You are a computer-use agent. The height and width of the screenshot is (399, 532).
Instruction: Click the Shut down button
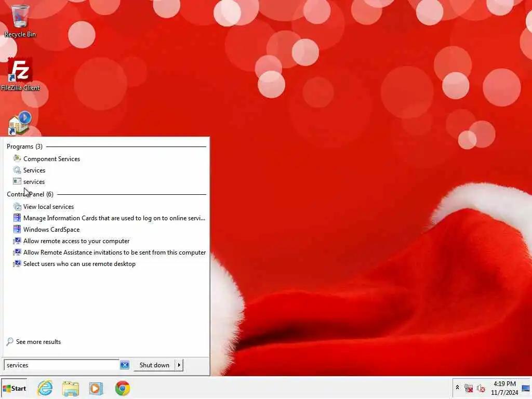[x=154, y=365]
